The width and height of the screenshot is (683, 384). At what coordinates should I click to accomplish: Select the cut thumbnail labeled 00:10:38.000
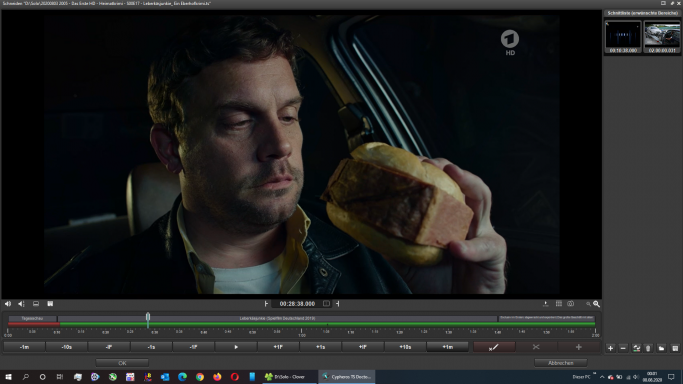point(623,37)
